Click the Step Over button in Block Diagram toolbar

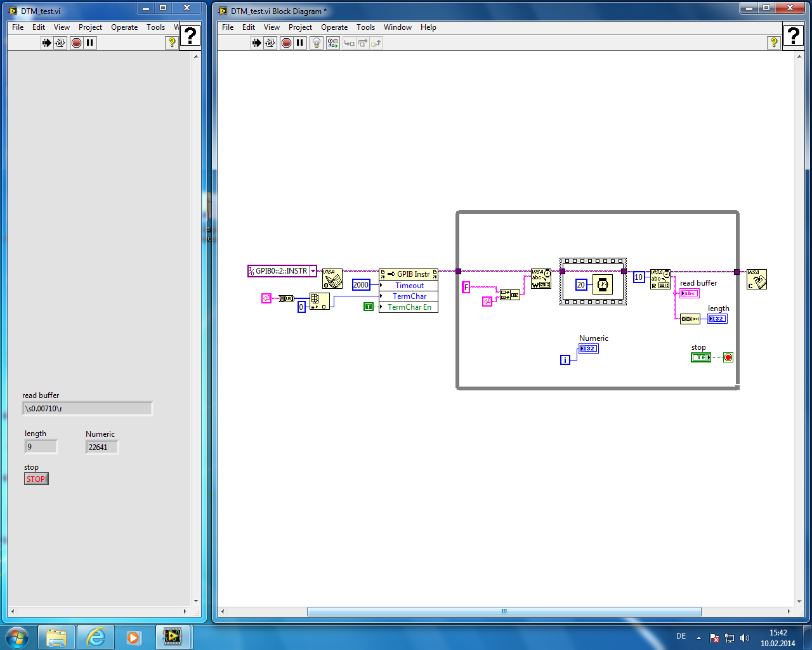pos(363,43)
